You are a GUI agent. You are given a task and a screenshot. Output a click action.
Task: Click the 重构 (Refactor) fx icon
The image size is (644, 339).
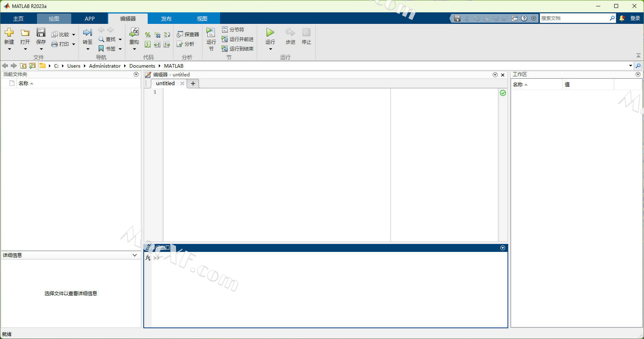[x=134, y=32]
